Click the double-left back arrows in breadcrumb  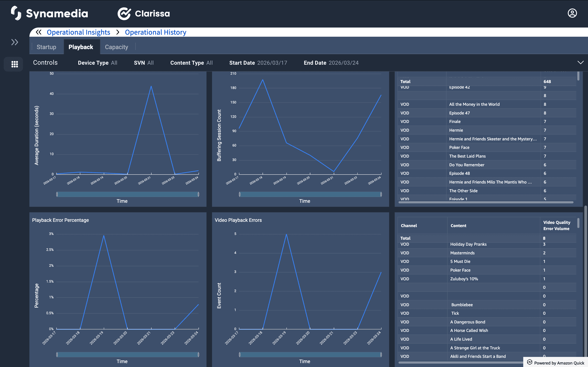39,32
